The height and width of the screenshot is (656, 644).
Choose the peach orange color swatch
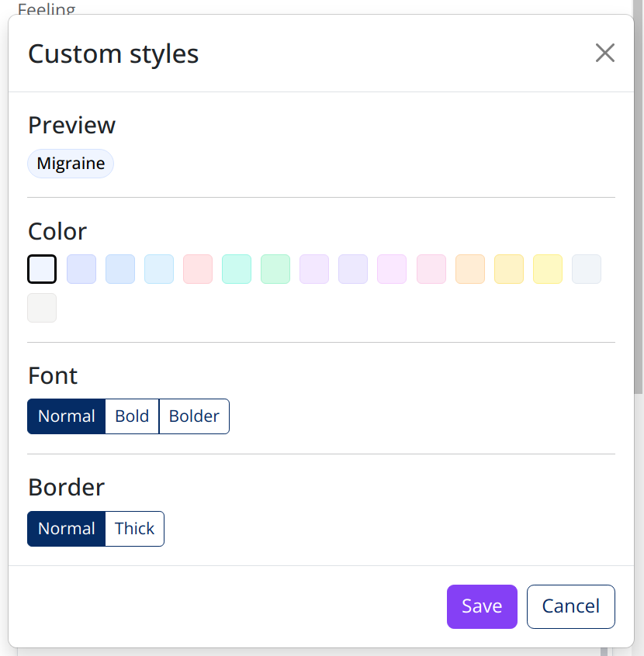[x=470, y=269]
